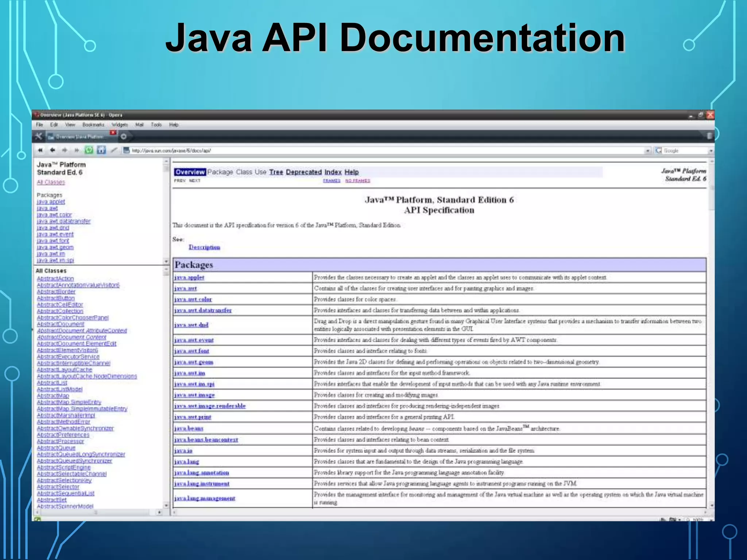Open AbstractSequentialList class link
The height and width of the screenshot is (560, 747).
[x=65, y=493]
